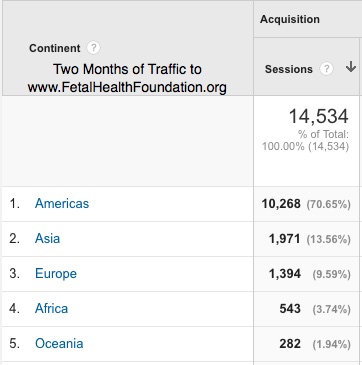Image resolution: width=362 pixels, height=365 pixels.
Task: Open the Asia continent link
Action: [47, 239]
